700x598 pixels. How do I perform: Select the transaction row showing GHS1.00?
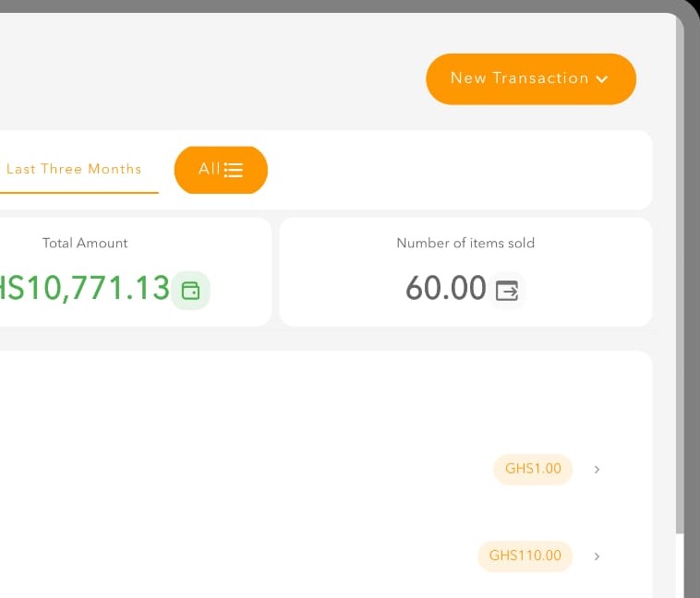277,470
